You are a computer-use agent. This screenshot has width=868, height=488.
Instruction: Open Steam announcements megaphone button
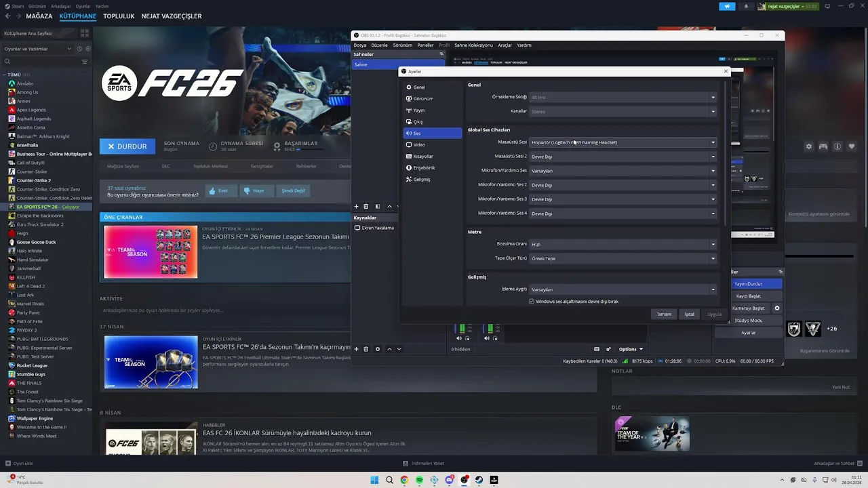727,6
